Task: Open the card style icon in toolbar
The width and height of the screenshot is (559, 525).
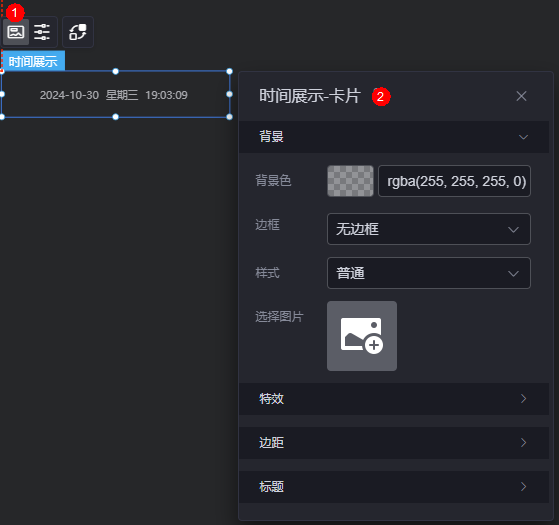Action: [x=16, y=32]
